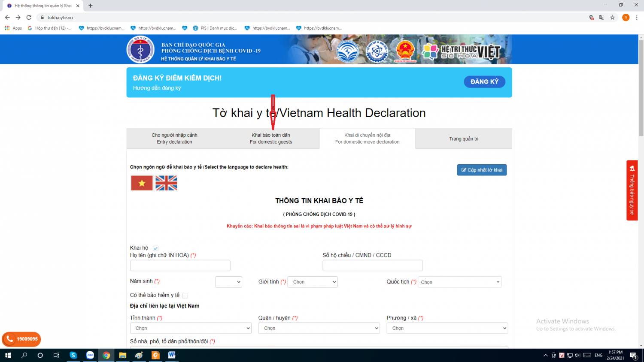Screen dimensions: 644x362
Task: Click the Họ tên full name input field
Action: pos(180,265)
